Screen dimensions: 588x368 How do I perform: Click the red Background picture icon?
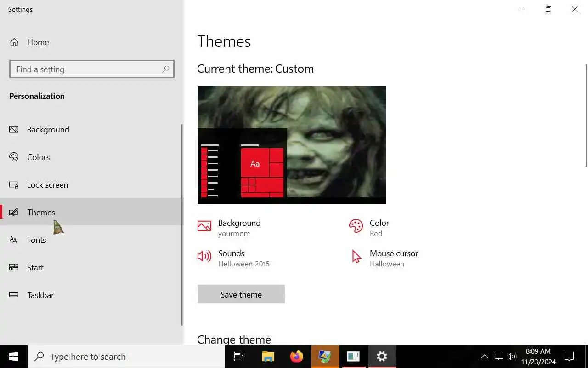point(204,226)
